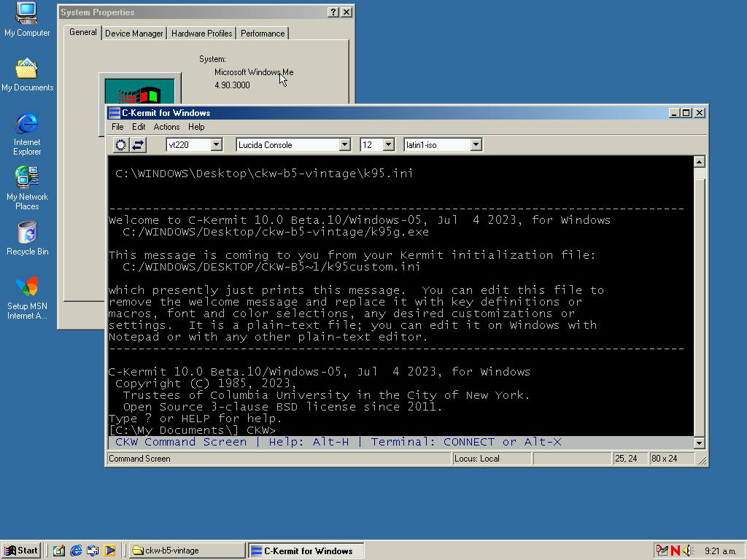Open the latin1-iso character set dropdown

point(476,145)
